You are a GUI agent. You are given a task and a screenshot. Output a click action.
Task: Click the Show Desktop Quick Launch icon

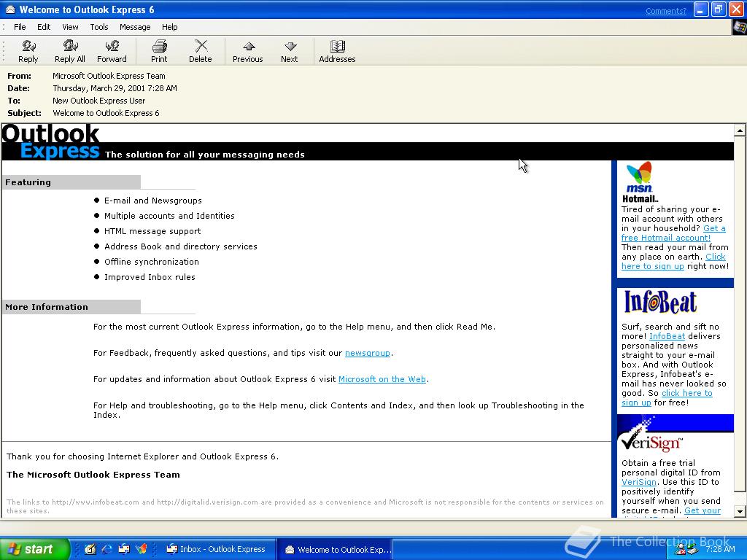90,549
